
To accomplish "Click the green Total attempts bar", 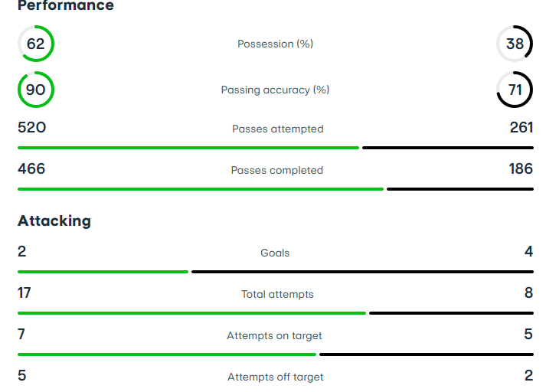I will click(x=191, y=313).
